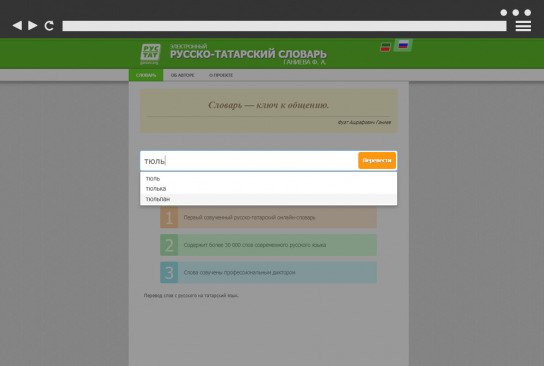The width and height of the screenshot is (544, 366).
Task: Click the text Перевод слов с русского
Action: click(191, 296)
